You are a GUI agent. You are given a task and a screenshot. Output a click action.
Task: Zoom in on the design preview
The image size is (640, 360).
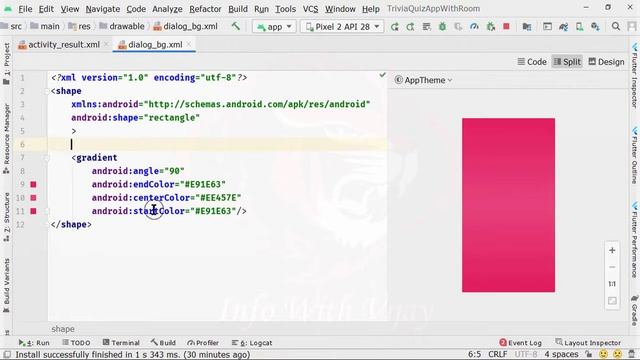click(612, 250)
